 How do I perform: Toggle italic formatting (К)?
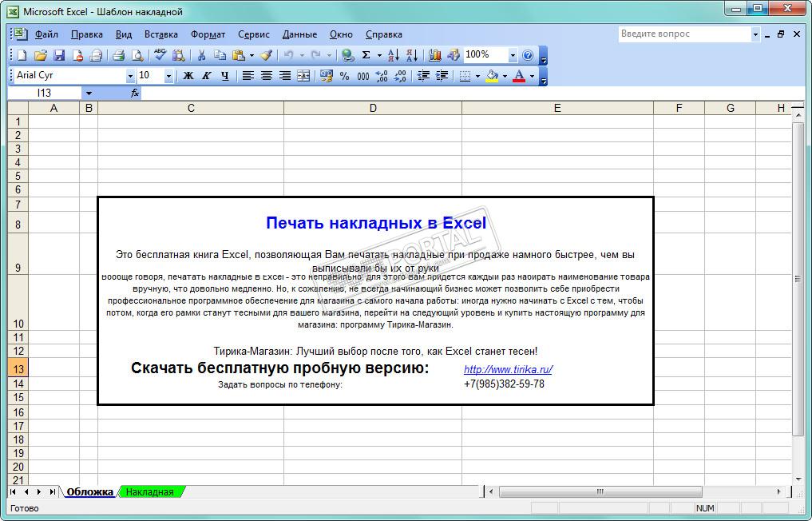point(207,76)
